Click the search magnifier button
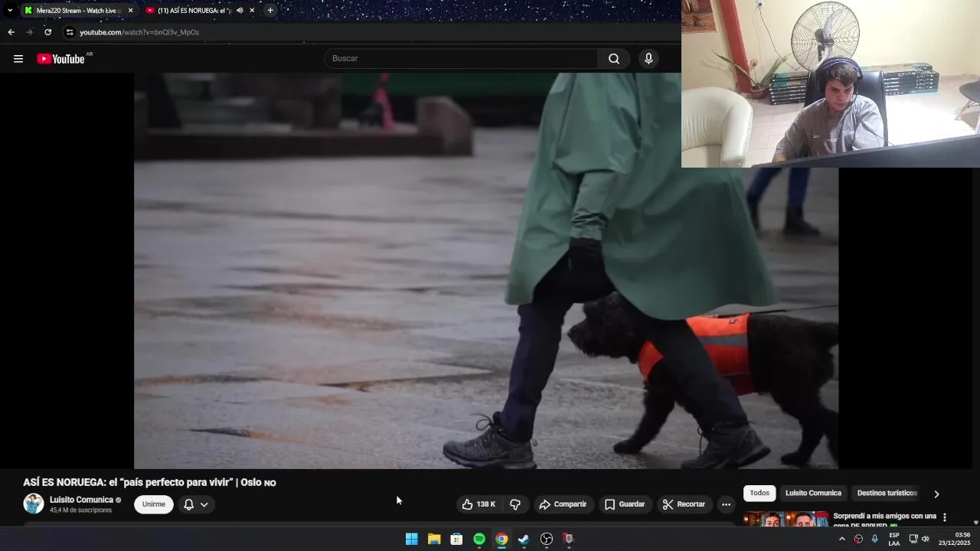 (x=614, y=59)
